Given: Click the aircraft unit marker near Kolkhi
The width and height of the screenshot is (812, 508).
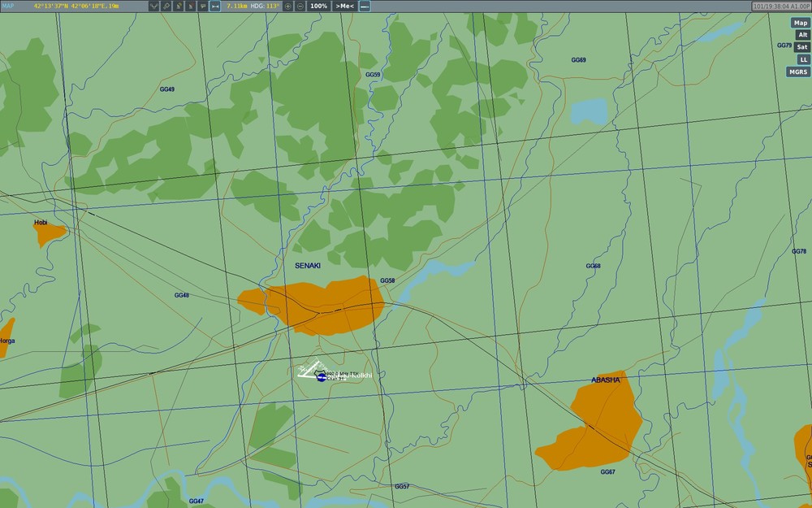Looking at the screenshot, I should (321, 377).
